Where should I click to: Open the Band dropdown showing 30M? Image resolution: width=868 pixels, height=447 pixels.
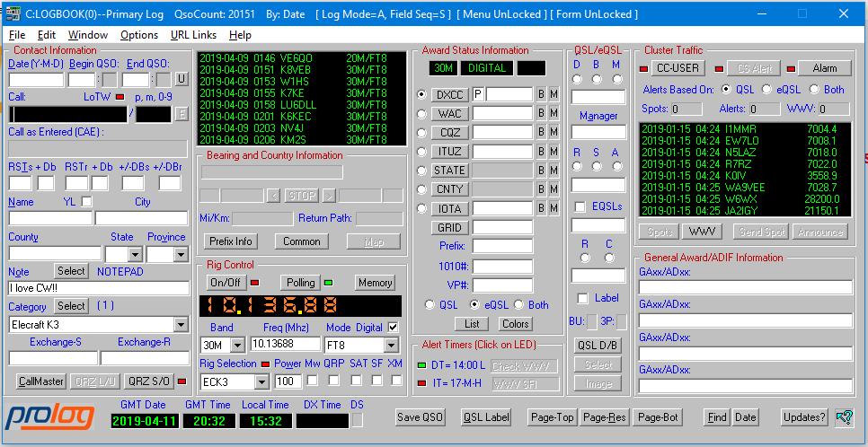coord(237,346)
